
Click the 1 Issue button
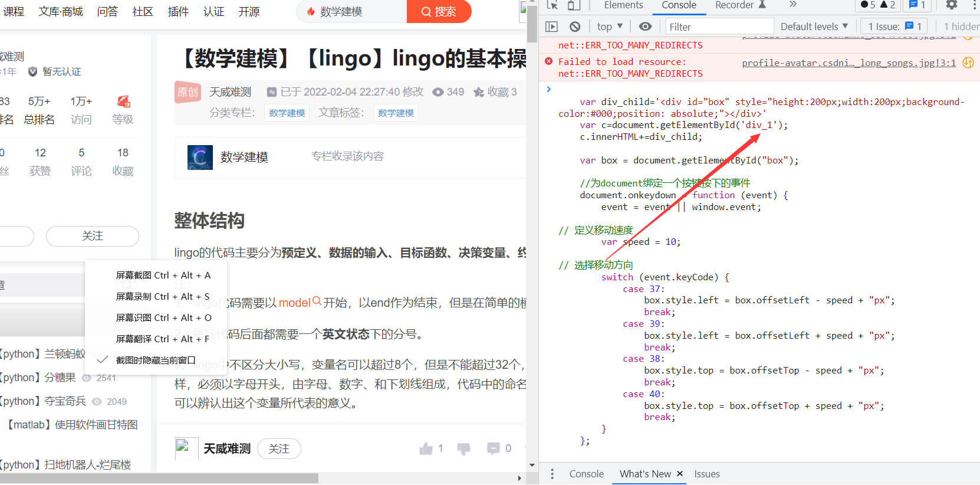point(894,27)
